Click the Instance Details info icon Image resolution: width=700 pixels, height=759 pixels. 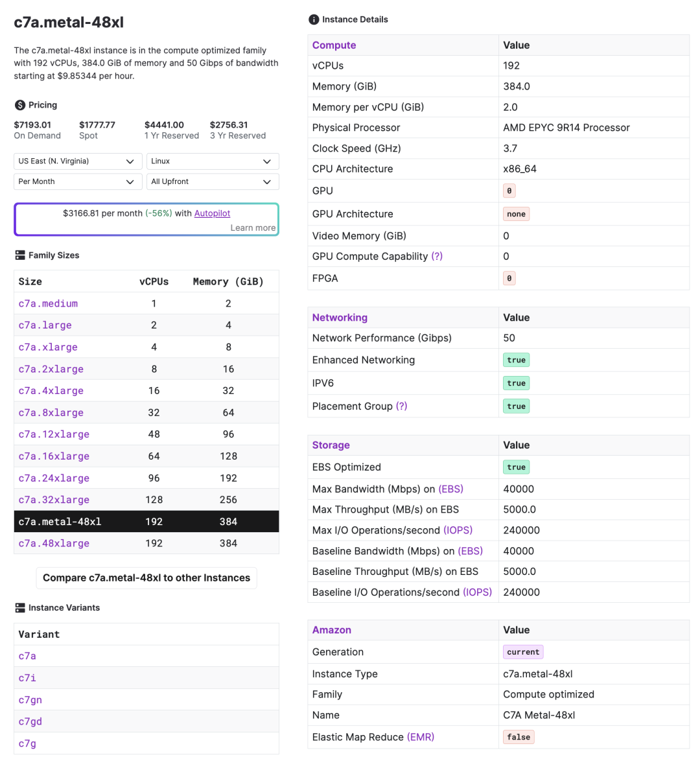pos(314,19)
